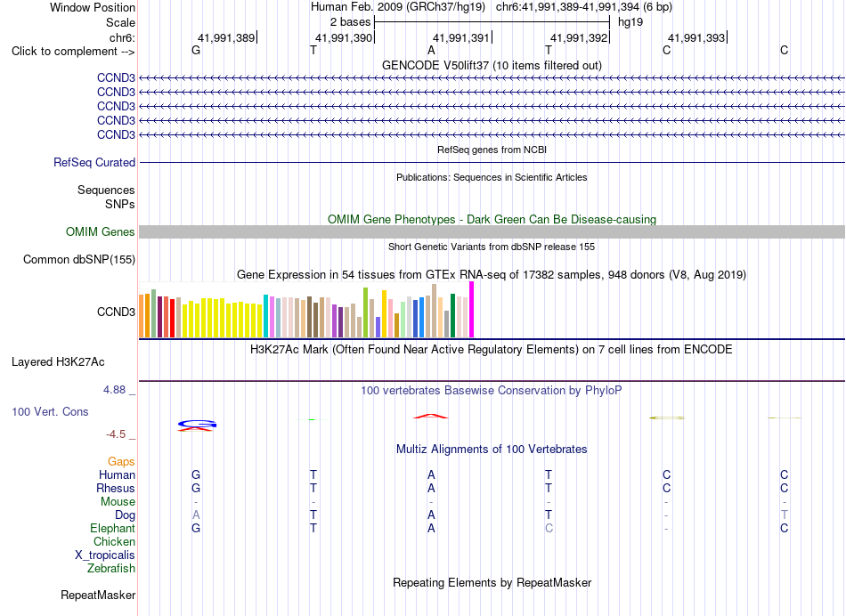This screenshot has height=616, width=846.
Task: Select the Chicken alignment row label
Action: tap(114, 541)
